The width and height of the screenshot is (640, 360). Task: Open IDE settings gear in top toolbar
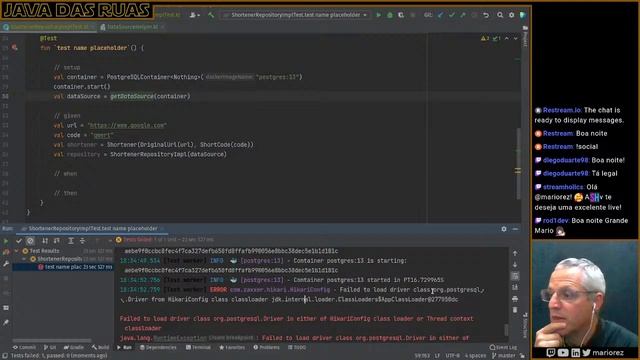coord(511,15)
